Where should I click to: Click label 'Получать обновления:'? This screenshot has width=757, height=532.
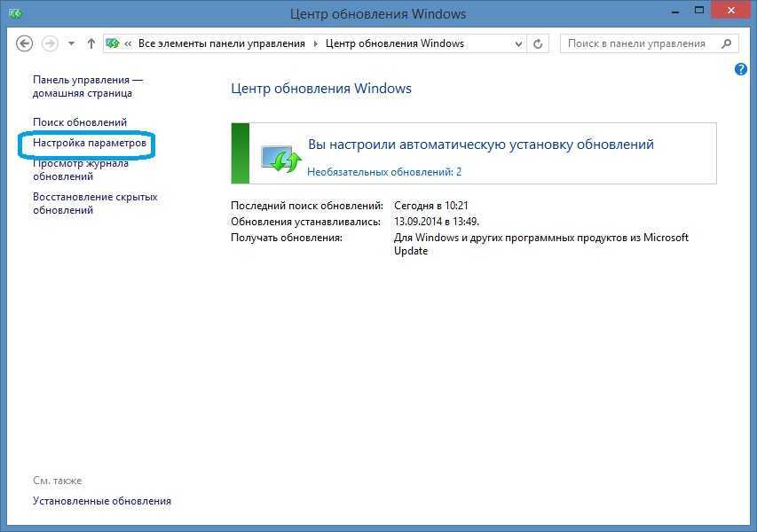click(x=287, y=238)
